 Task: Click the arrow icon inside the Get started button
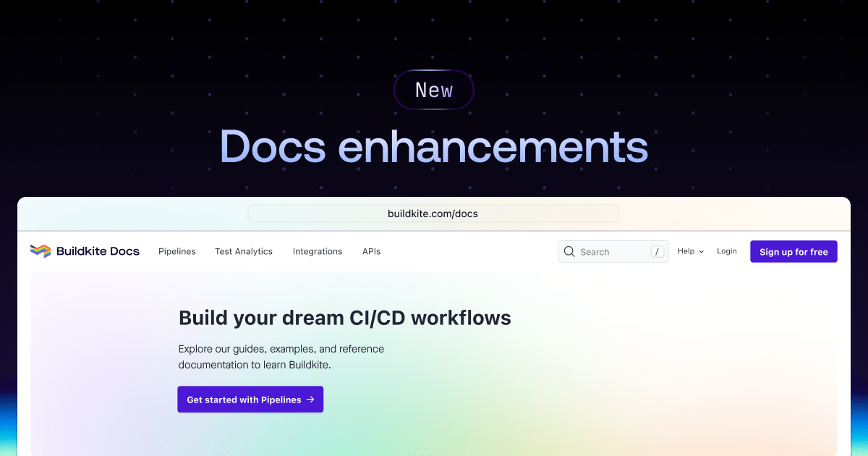[310, 399]
